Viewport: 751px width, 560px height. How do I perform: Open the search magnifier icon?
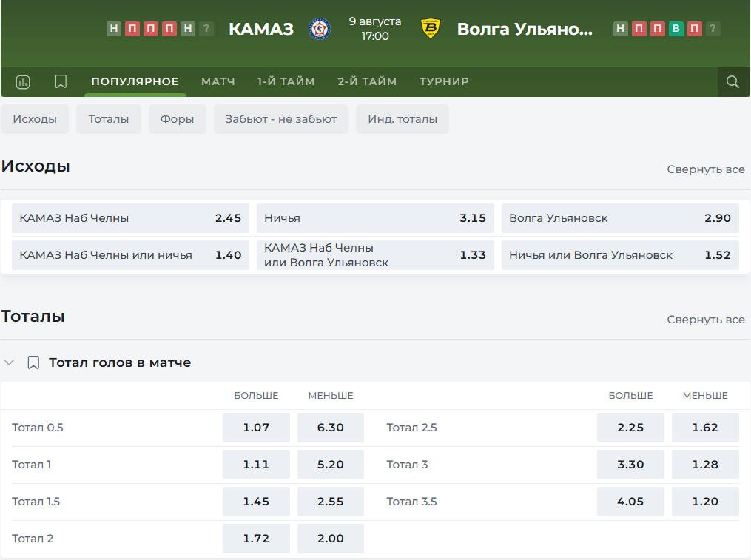[x=733, y=82]
